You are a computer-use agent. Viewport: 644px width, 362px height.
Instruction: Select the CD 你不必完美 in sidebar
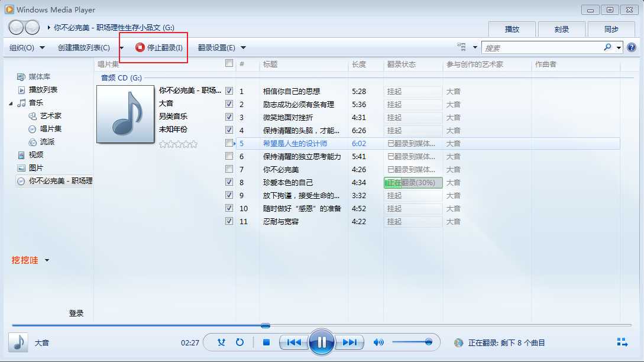point(54,181)
